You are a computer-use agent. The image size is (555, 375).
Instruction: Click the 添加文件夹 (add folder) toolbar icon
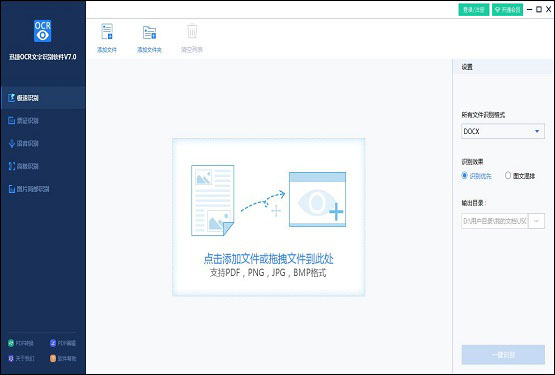pyautogui.click(x=149, y=39)
